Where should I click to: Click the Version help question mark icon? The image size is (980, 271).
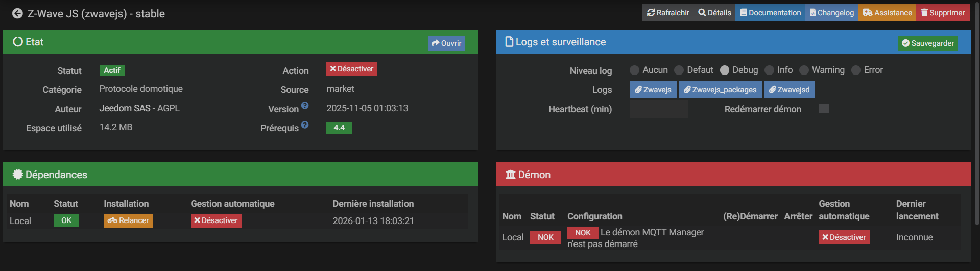tap(305, 106)
